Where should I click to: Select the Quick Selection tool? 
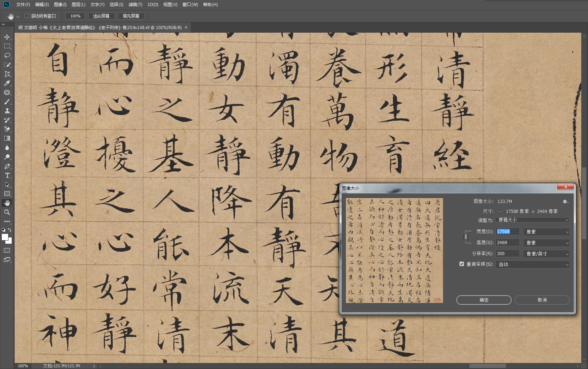(x=7, y=65)
